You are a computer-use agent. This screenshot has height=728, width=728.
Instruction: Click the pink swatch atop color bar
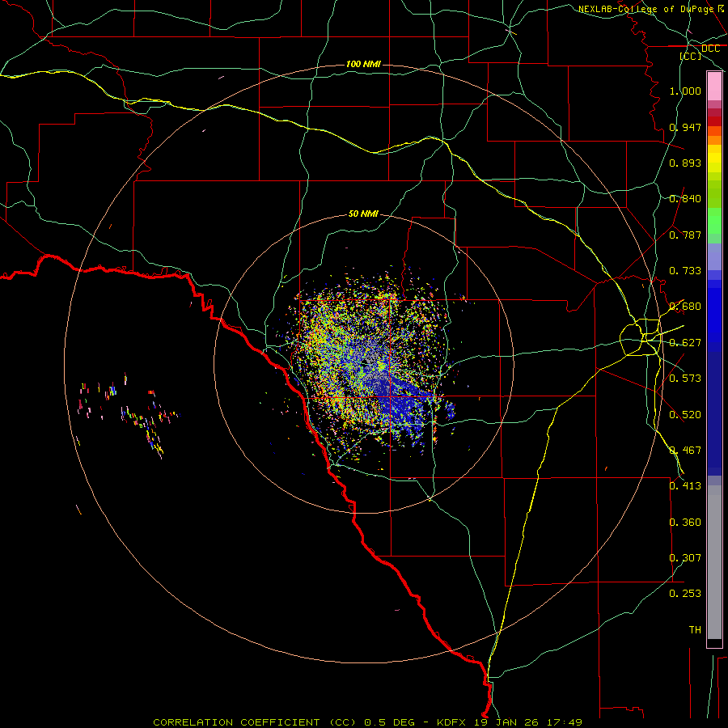(714, 87)
